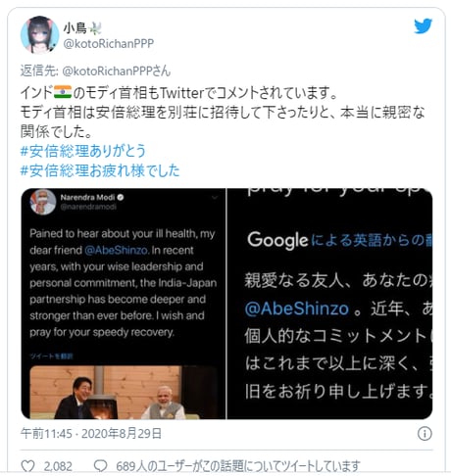This screenshot has width=451, height=476.
Task: Click the 2,082 likes count
Action: tap(58, 466)
